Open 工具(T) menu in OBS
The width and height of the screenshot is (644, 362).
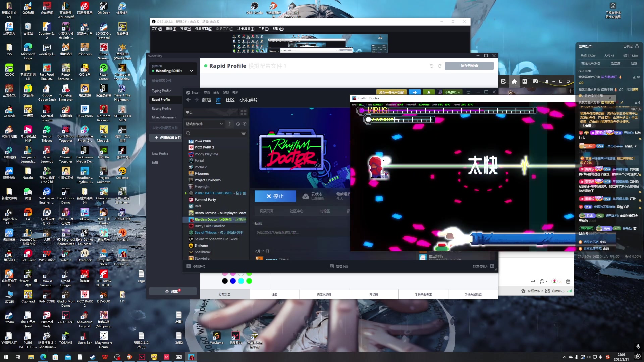click(x=263, y=29)
